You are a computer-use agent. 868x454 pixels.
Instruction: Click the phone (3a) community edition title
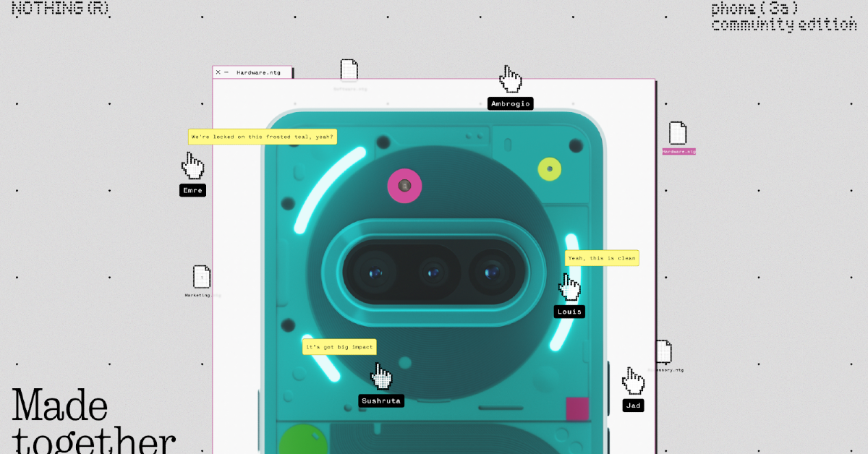coord(784,16)
